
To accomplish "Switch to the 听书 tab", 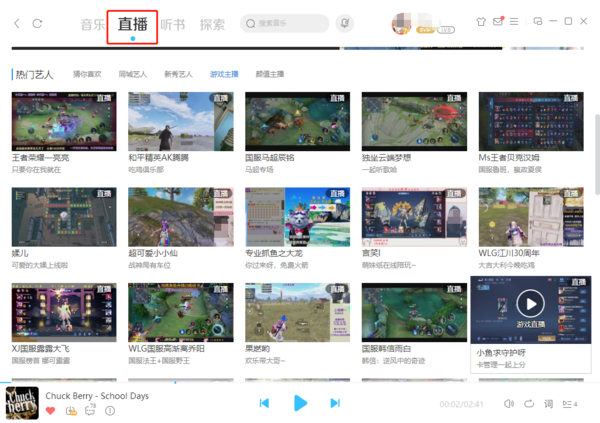I will (173, 24).
